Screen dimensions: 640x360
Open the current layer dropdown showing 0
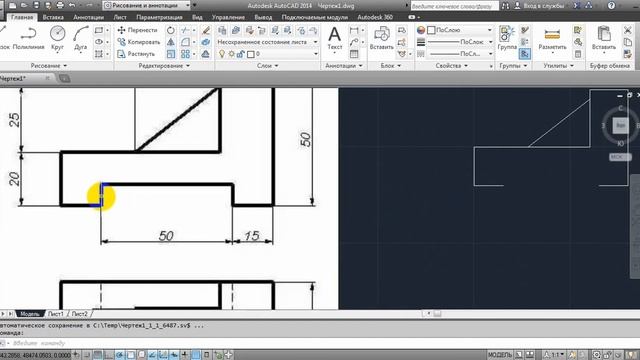(267, 54)
